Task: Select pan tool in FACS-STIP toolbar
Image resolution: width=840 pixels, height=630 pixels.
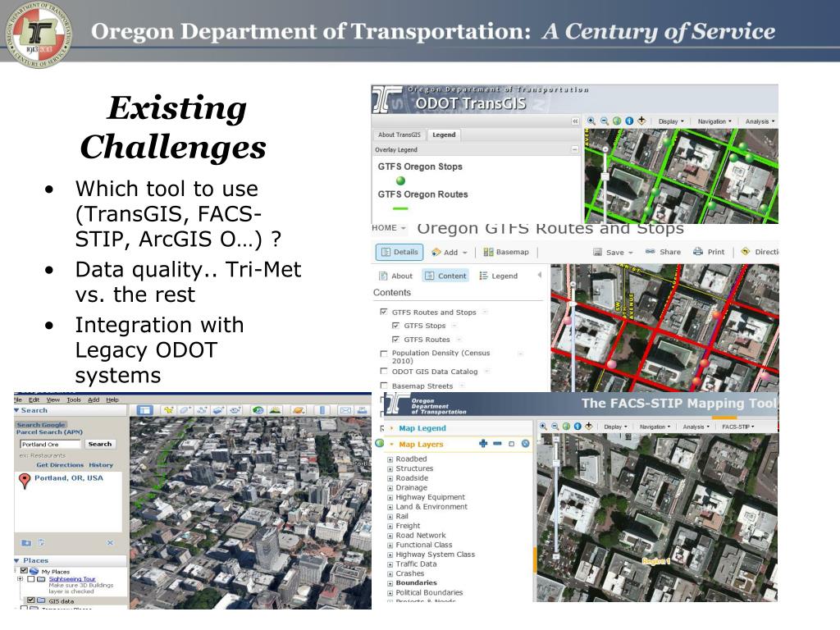Action: 589,427
